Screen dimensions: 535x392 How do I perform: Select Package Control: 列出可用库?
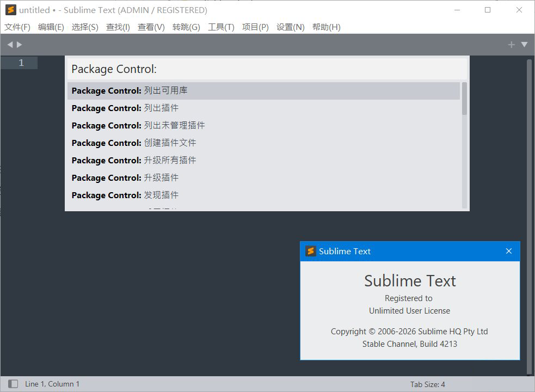pyautogui.click(x=263, y=91)
